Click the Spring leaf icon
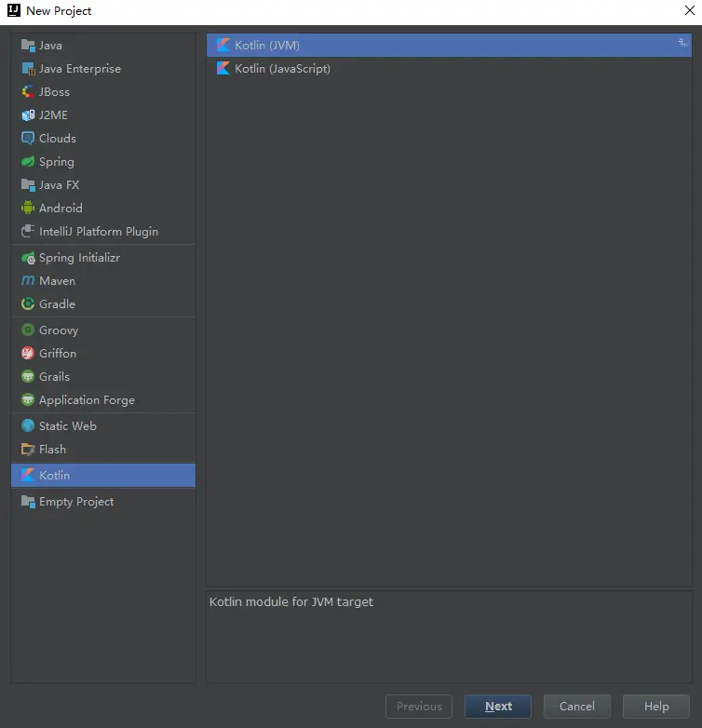The width and height of the screenshot is (702, 728). coord(28,162)
